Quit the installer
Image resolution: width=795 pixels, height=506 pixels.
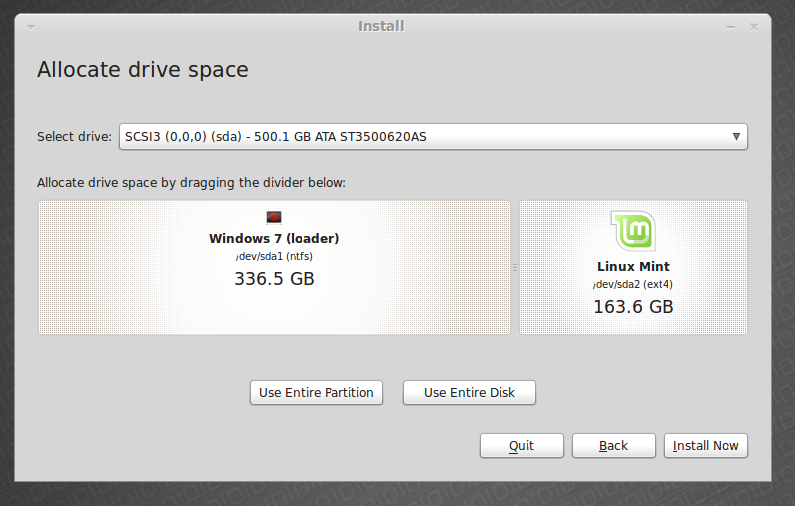(x=522, y=445)
